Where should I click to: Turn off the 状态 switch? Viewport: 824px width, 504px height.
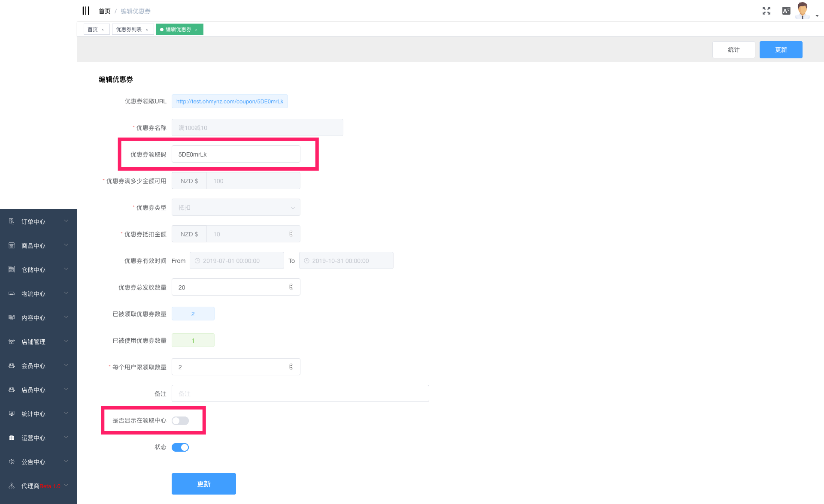click(180, 447)
